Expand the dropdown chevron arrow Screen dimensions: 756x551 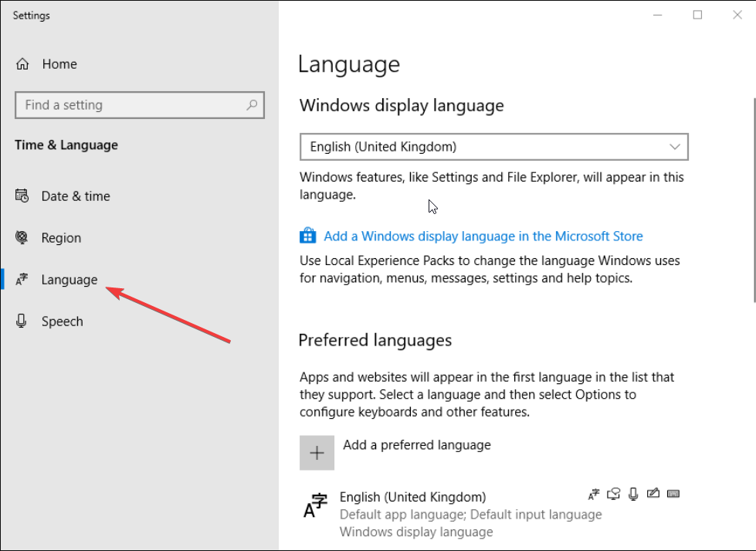(674, 147)
